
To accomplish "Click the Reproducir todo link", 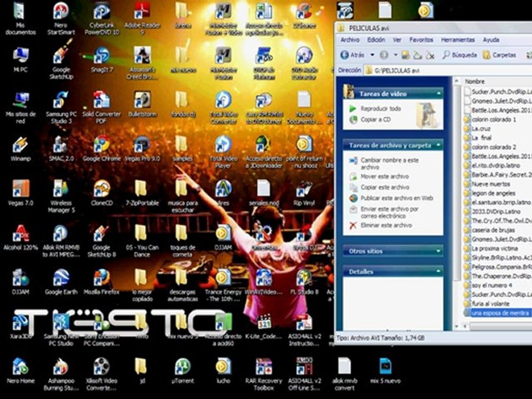I will [380, 109].
